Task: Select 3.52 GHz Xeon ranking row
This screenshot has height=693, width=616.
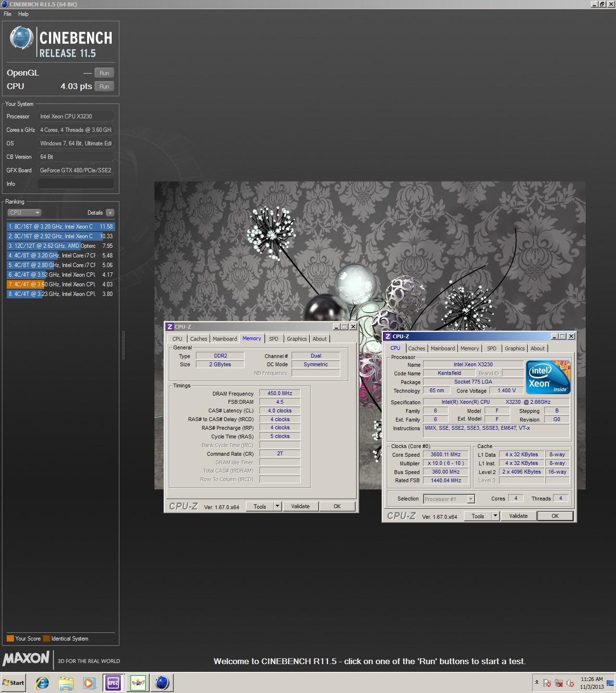Action: pyautogui.click(x=61, y=275)
